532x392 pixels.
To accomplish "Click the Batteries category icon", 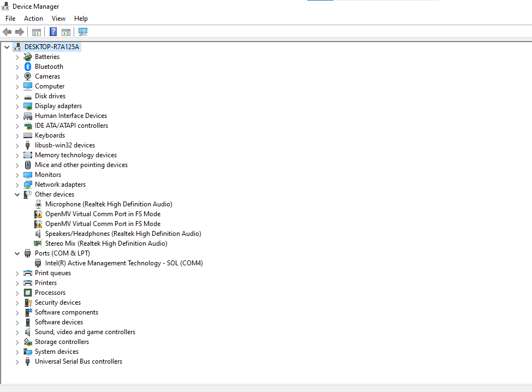I will [28, 57].
